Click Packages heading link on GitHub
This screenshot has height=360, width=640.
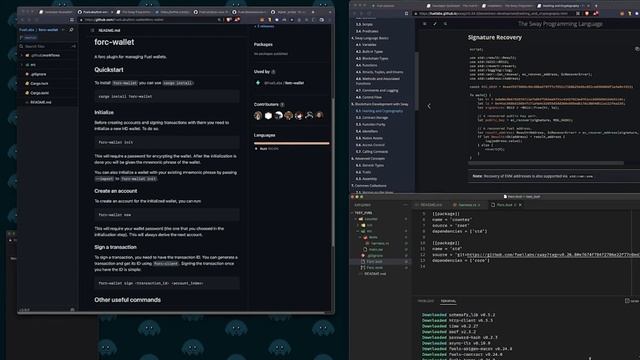(x=263, y=44)
